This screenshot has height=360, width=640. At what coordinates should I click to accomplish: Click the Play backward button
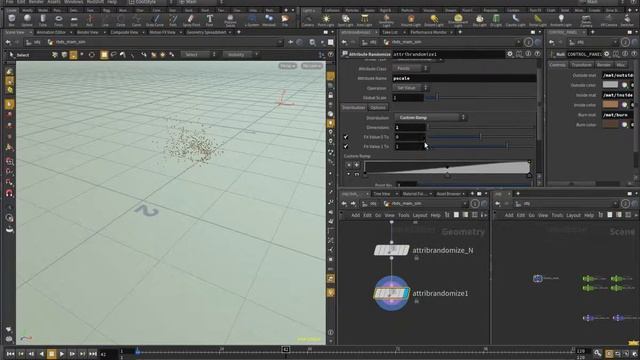[x=41, y=354]
